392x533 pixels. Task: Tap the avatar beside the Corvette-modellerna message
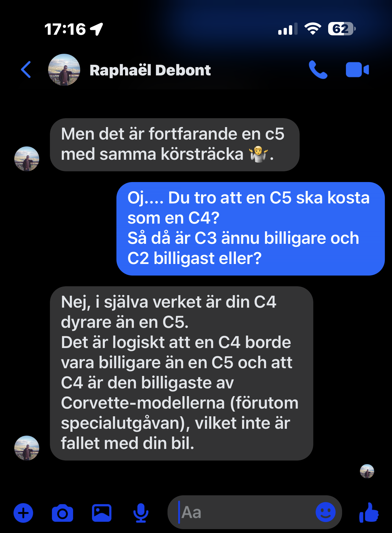27,448
